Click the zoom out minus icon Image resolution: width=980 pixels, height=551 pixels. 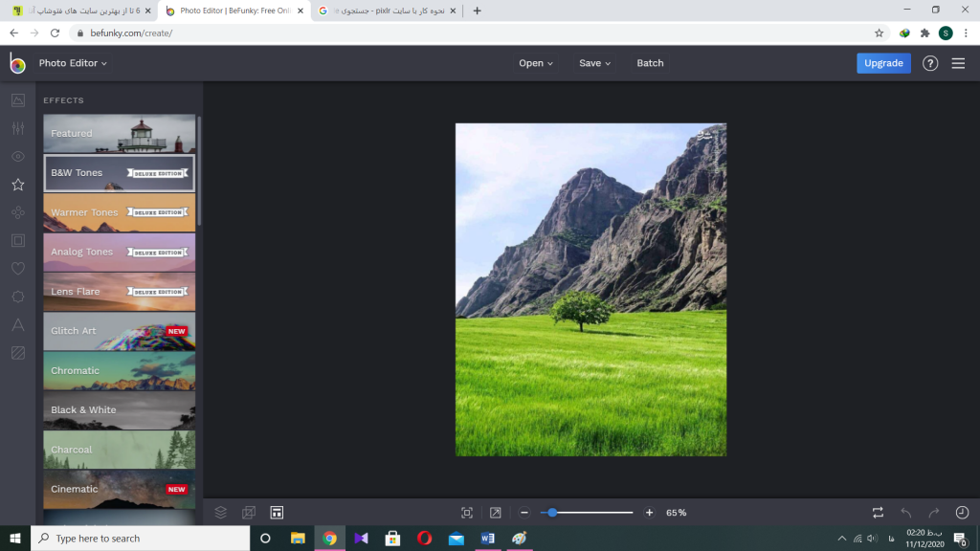pyautogui.click(x=524, y=513)
